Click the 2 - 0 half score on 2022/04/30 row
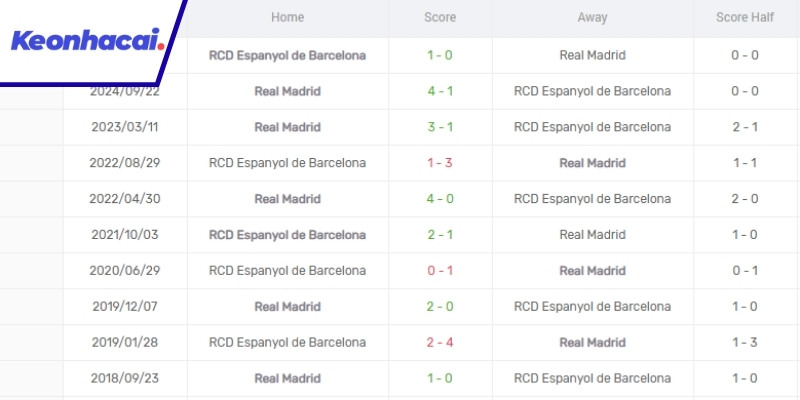The image size is (800, 400). pos(742,199)
